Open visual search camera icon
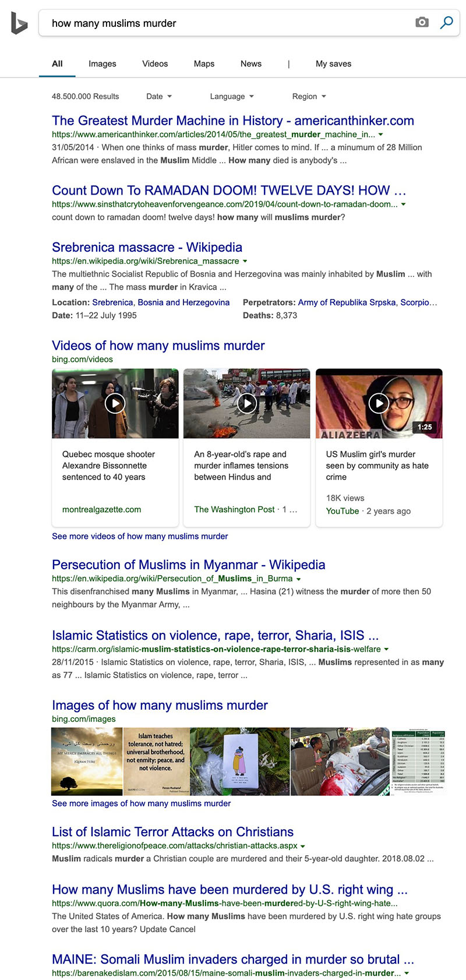Image resolution: width=466 pixels, height=980 pixels. [422, 23]
